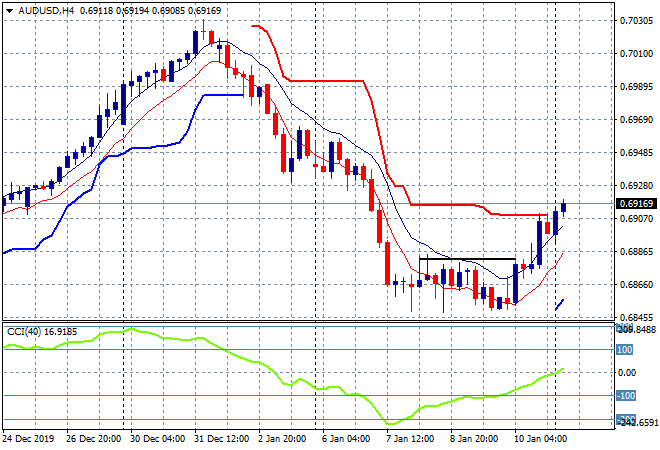Click the 31 Dec 12:00 time label

click(x=221, y=439)
